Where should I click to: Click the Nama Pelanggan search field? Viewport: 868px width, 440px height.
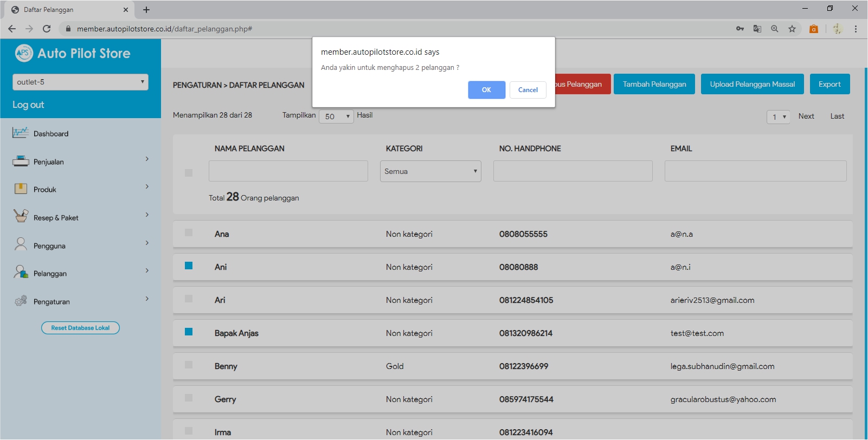tap(288, 171)
